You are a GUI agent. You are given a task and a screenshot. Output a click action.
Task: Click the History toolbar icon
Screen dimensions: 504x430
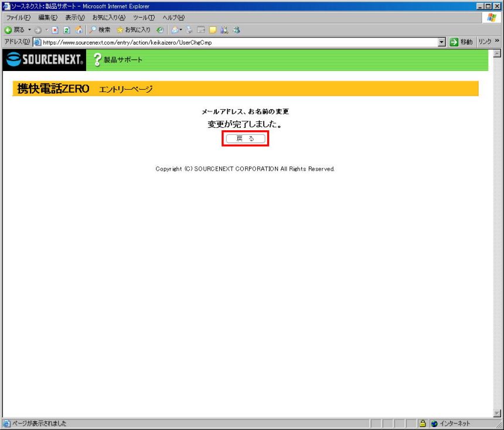(x=160, y=31)
